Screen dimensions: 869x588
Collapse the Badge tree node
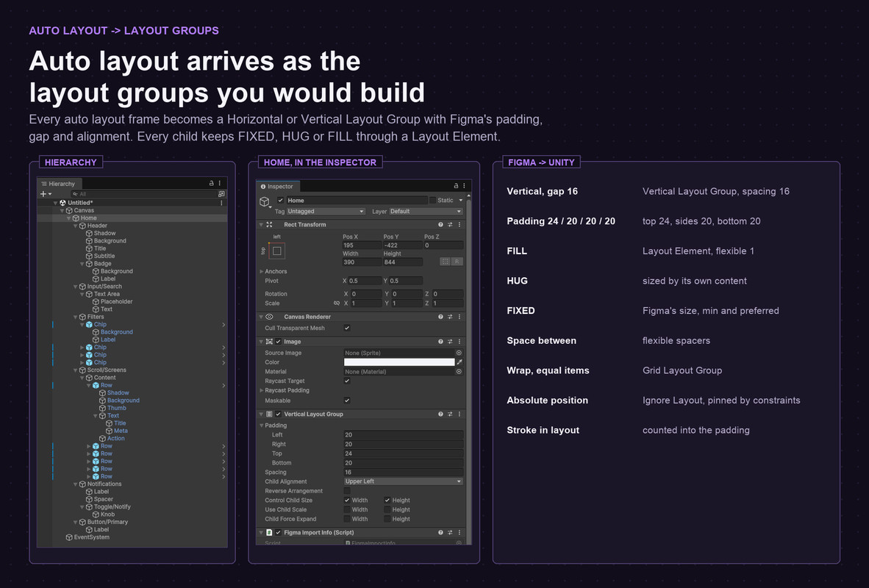click(x=82, y=264)
